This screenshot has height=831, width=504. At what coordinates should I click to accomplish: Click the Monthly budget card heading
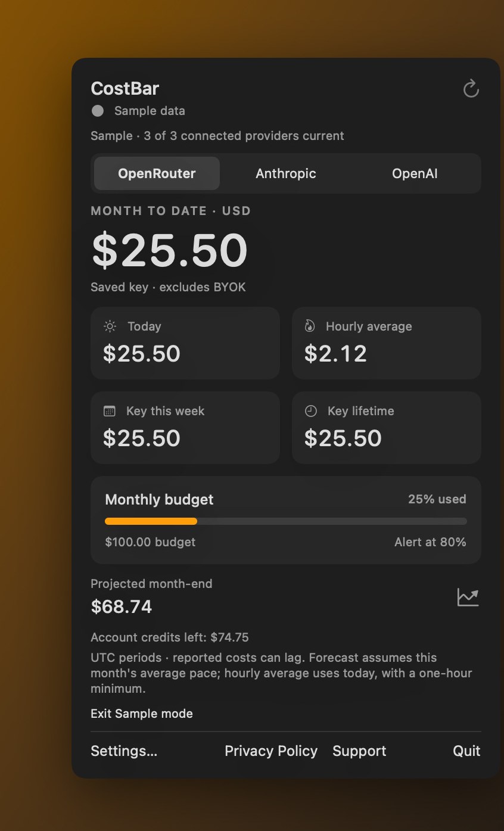[159, 500]
